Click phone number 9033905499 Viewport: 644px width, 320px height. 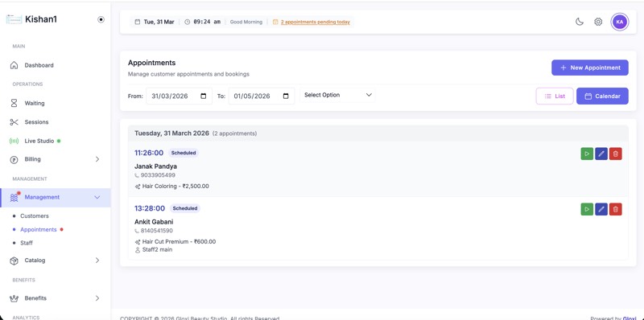(x=158, y=175)
